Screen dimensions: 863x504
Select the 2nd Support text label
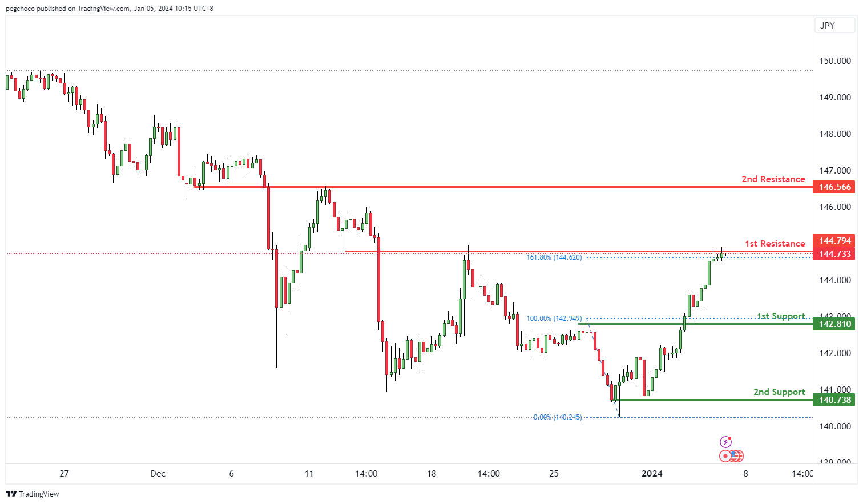(779, 392)
